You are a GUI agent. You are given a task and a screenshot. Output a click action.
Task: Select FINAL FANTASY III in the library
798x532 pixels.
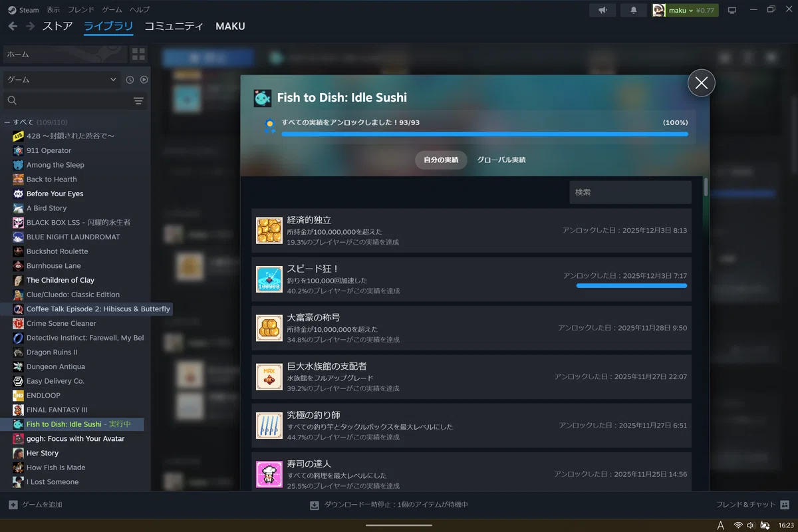[x=57, y=410]
